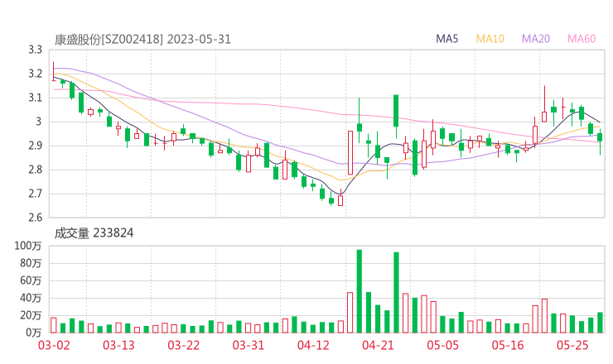Click the MA60 legend label
Viewport: 613px width, 364px height.
click(582, 39)
